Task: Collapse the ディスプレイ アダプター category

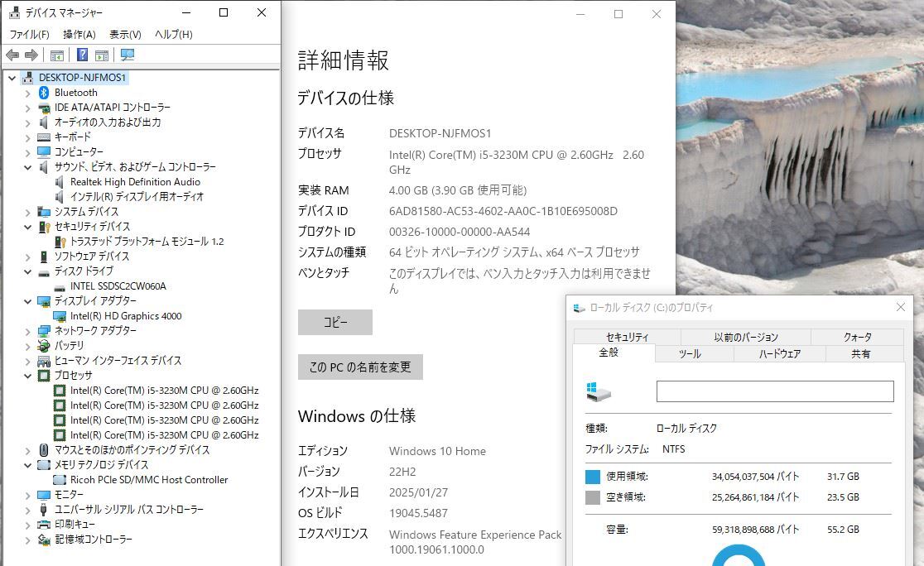Action: click(27, 301)
